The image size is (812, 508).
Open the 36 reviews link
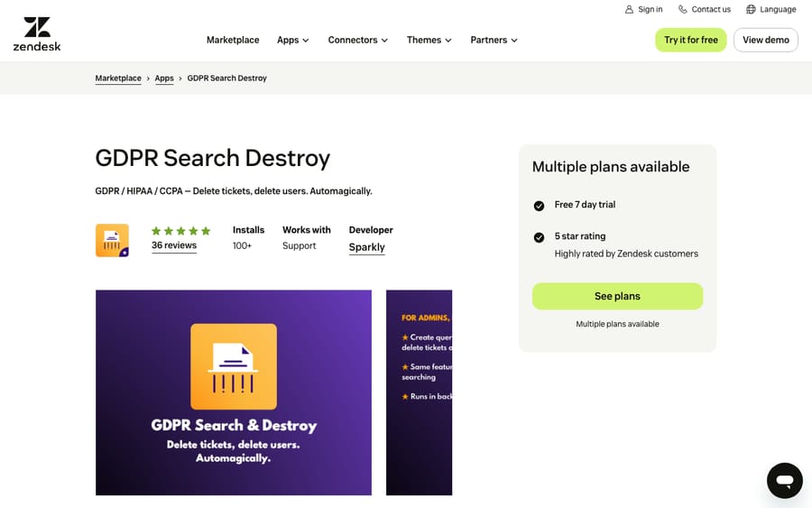coord(174,245)
